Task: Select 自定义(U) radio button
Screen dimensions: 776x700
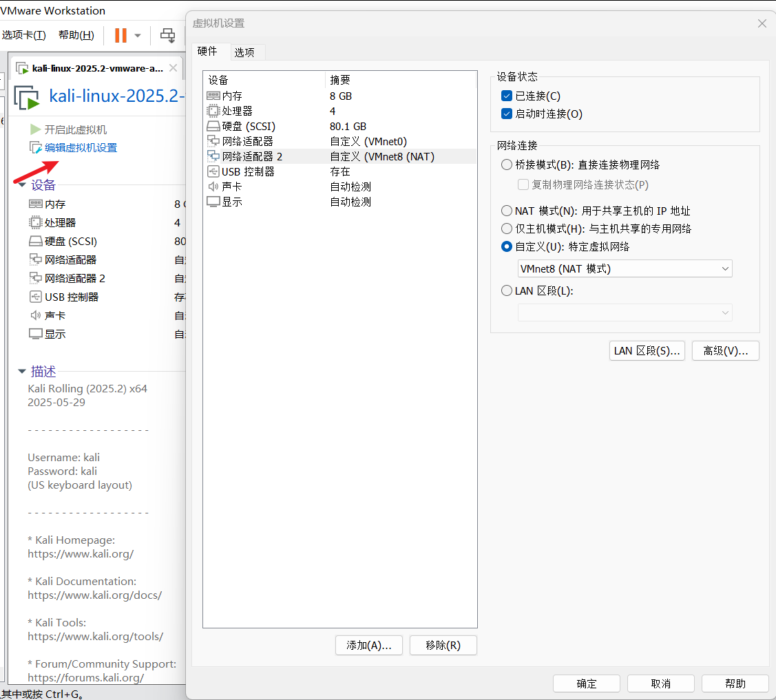Action: (x=506, y=246)
